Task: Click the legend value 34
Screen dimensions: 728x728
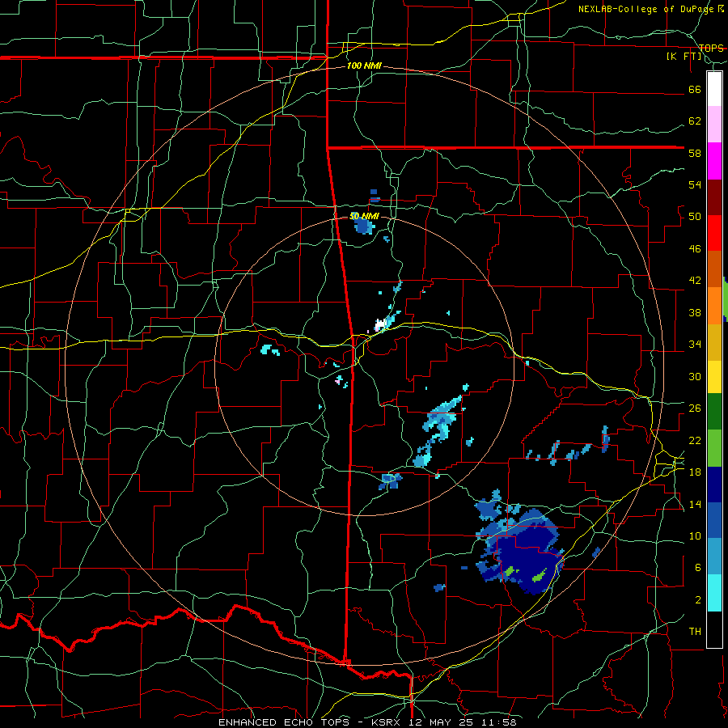Action: point(695,345)
